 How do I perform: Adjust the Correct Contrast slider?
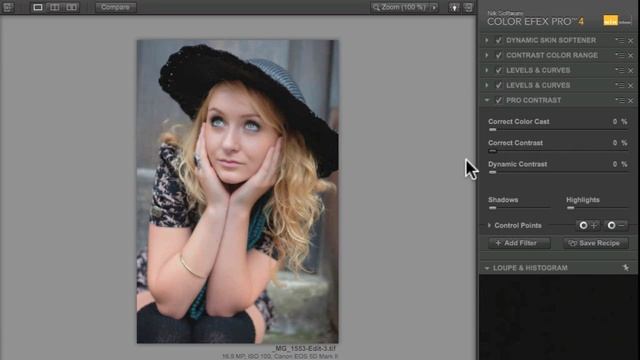point(558,151)
